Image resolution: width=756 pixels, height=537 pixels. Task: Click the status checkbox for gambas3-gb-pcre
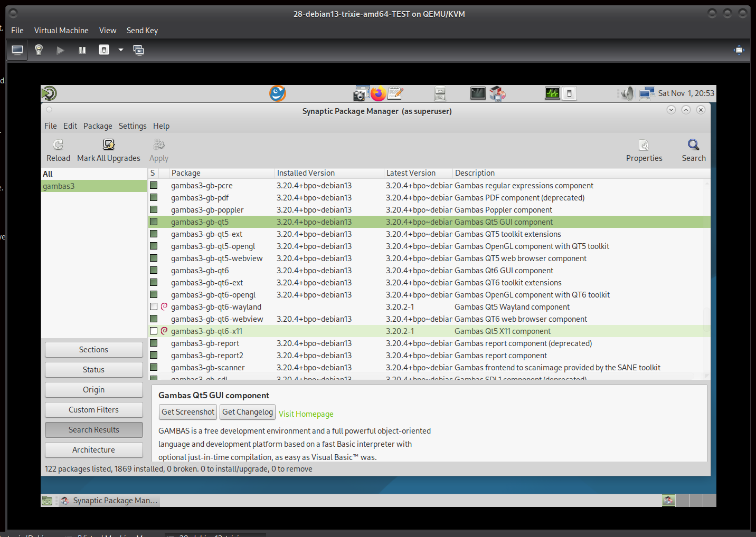click(154, 186)
